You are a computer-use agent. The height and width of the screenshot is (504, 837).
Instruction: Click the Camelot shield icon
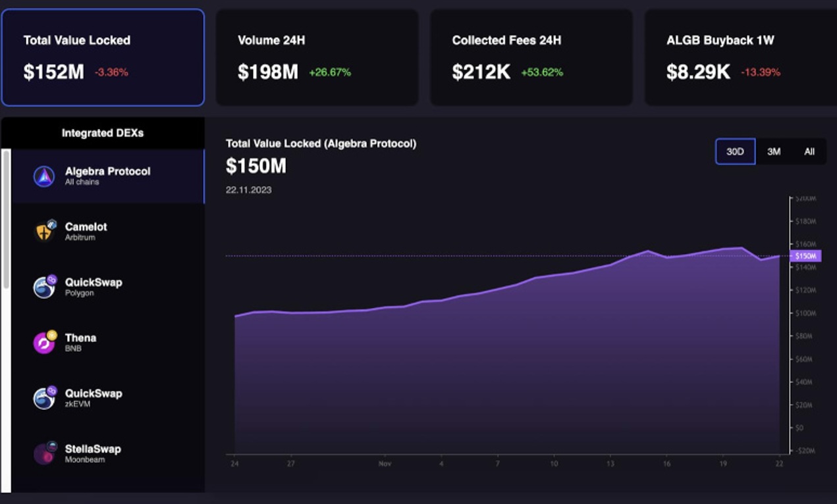(x=44, y=231)
